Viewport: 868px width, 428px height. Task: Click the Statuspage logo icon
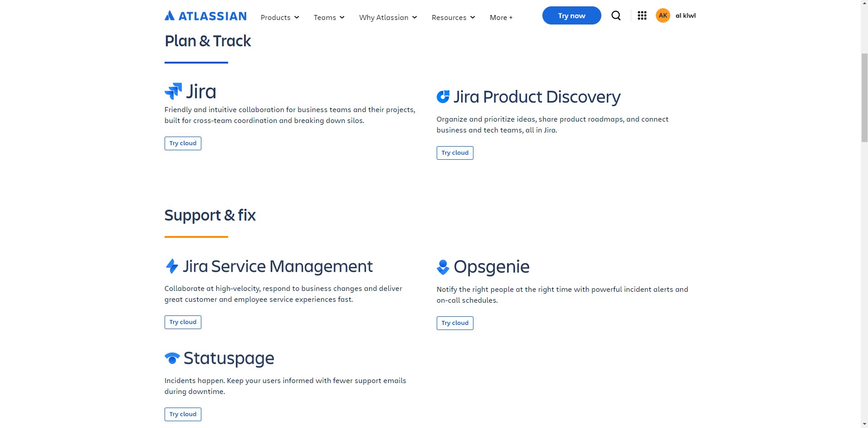[x=172, y=358]
